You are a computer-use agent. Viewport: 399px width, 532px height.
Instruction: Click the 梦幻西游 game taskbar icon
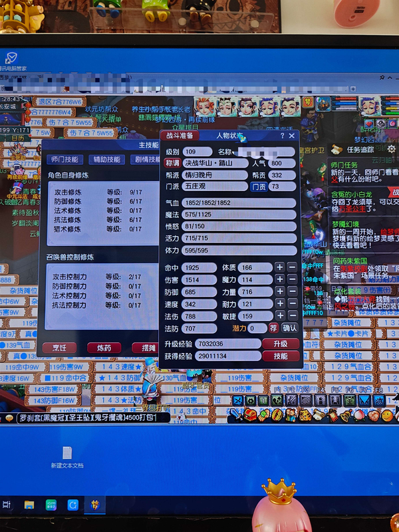pos(94,505)
